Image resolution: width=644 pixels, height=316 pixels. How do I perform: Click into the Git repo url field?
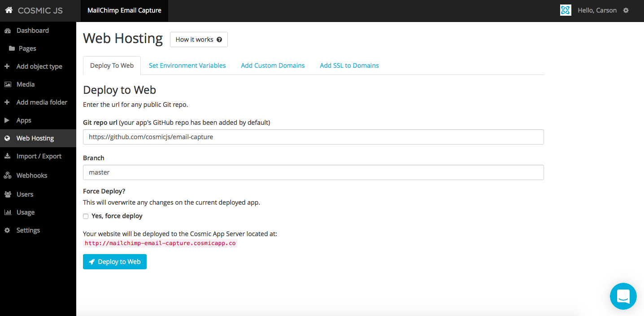[313, 137]
